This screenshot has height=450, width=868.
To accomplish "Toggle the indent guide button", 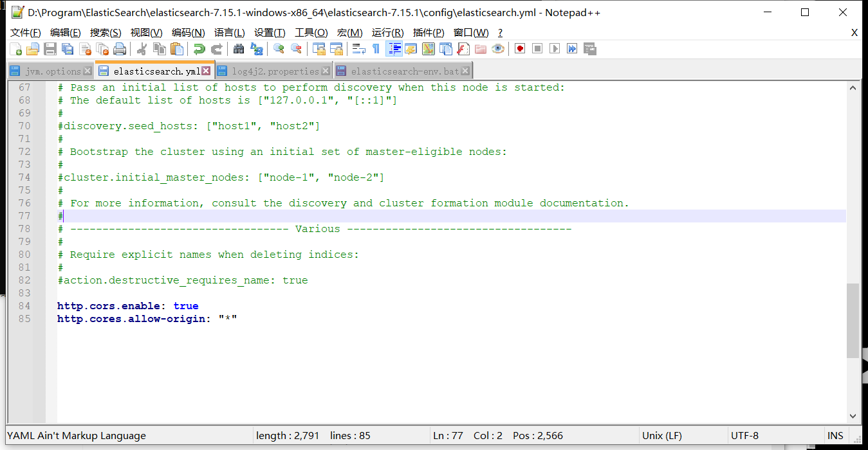I will point(394,49).
